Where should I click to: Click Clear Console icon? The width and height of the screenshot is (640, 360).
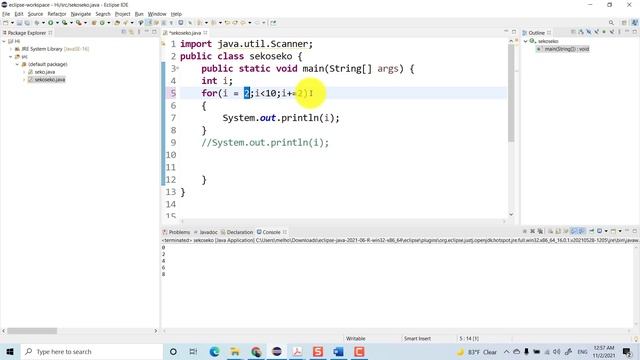pos(550,231)
